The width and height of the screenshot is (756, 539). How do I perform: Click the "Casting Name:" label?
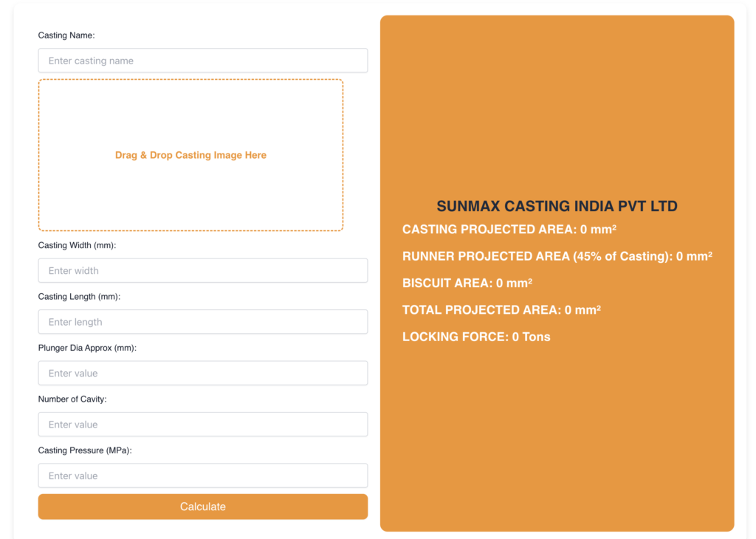tap(66, 35)
